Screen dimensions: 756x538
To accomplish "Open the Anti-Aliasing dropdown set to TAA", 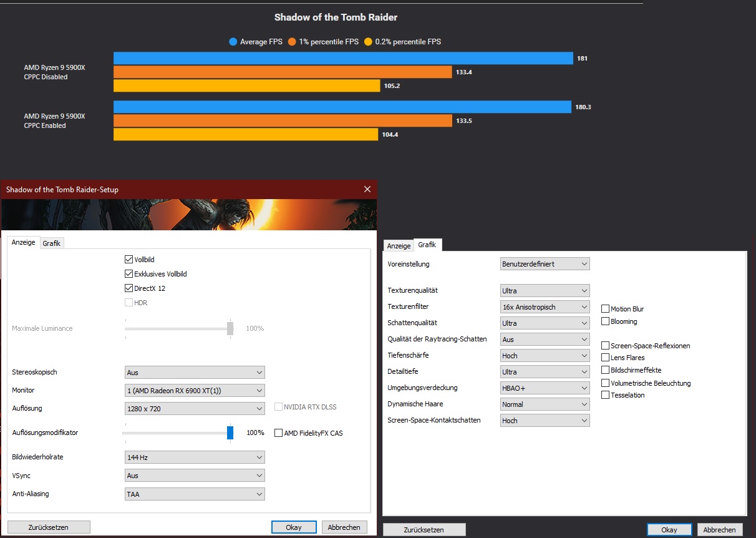I will [195, 494].
